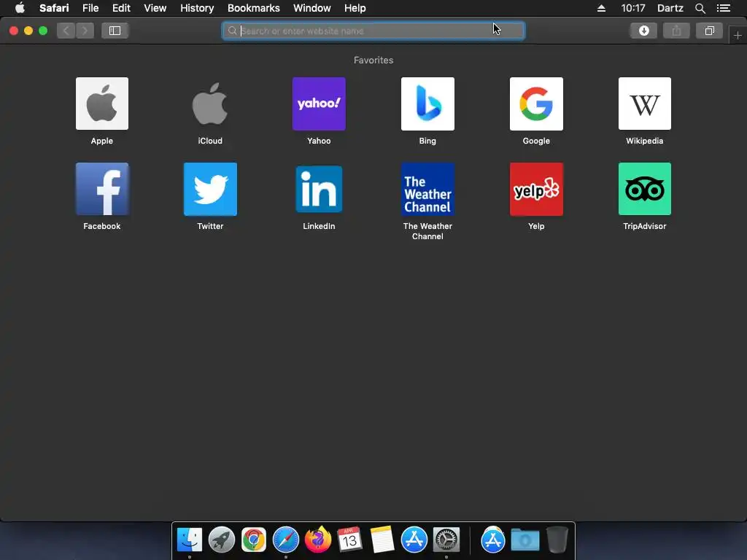Screen dimensions: 747x560
Task: Click the Dartz user name in menu bar
Action: tap(670, 8)
